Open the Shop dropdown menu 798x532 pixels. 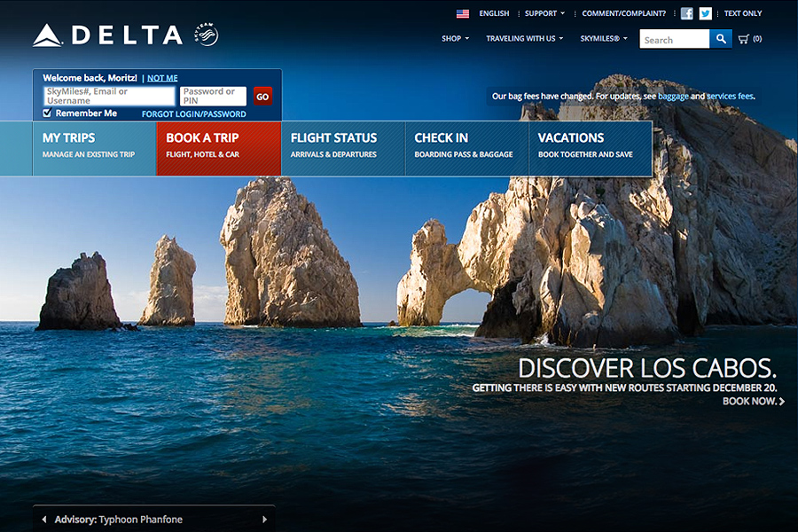[x=456, y=39]
